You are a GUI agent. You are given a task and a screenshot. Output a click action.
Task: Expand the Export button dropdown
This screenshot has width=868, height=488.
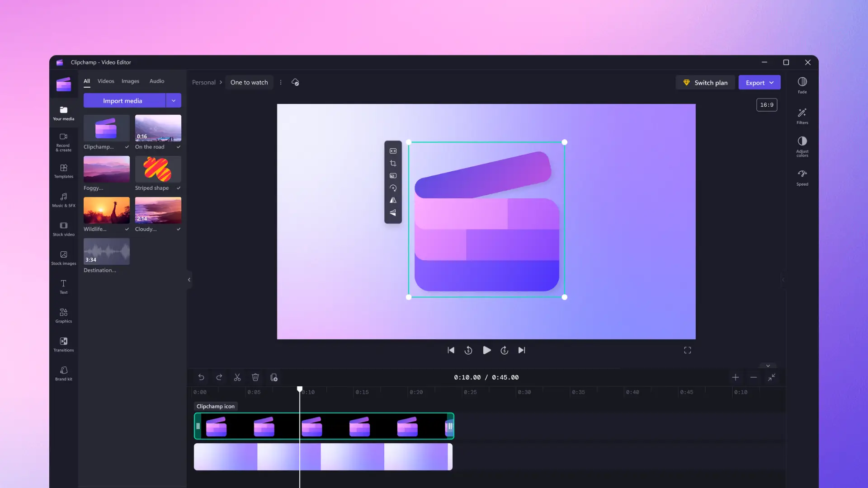771,82
